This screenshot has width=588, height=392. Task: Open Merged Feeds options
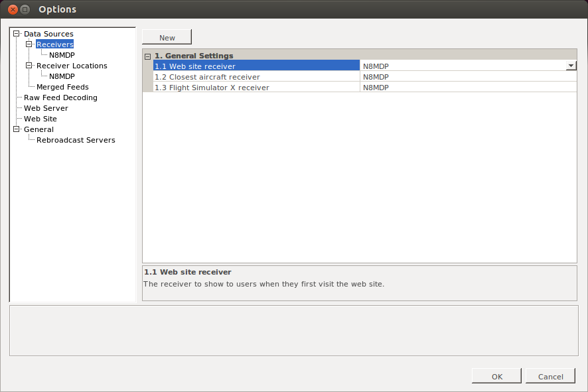pyautogui.click(x=62, y=87)
